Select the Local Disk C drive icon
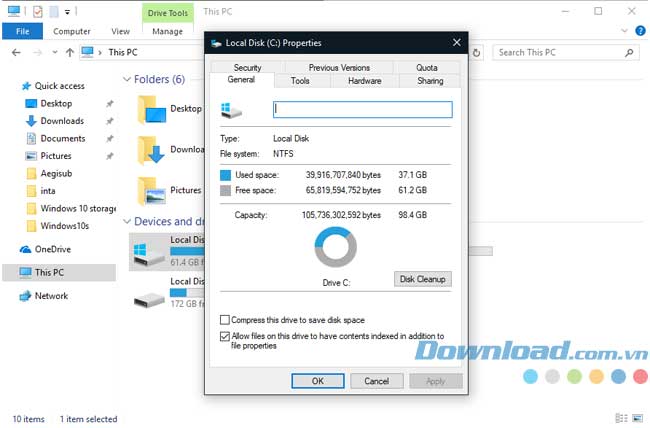The height and width of the screenshot is (428, 650). 149,254
